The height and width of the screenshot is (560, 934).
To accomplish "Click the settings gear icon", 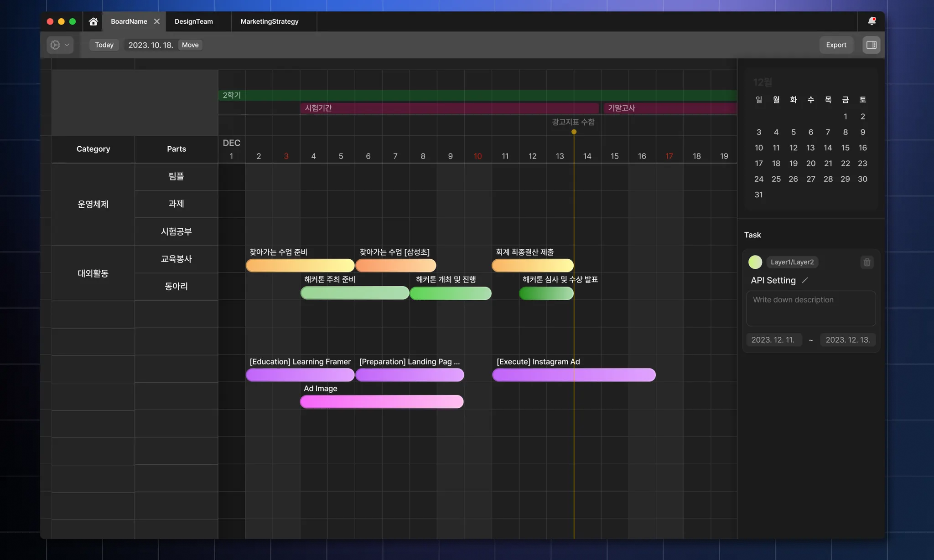I will [x=55, y=45].
